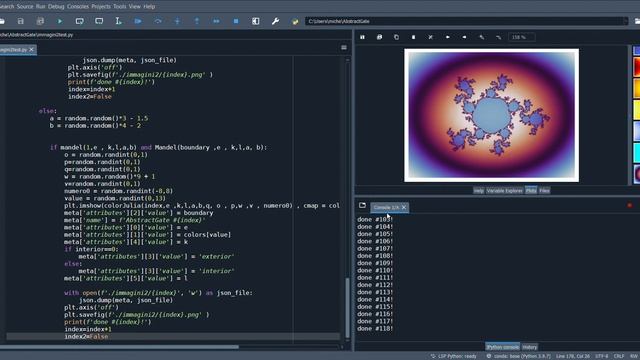Image resolution: width=640 pixels, height=360 pixels.
Task: Close the editor file tab
Action: [x=31, y=50]
